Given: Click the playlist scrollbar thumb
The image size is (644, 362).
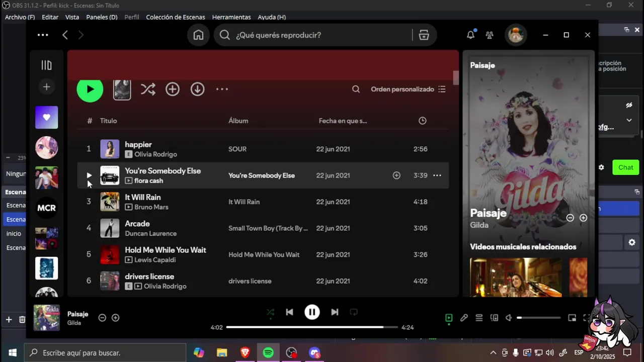Looking at the screenshot, I should click(456, 78).
